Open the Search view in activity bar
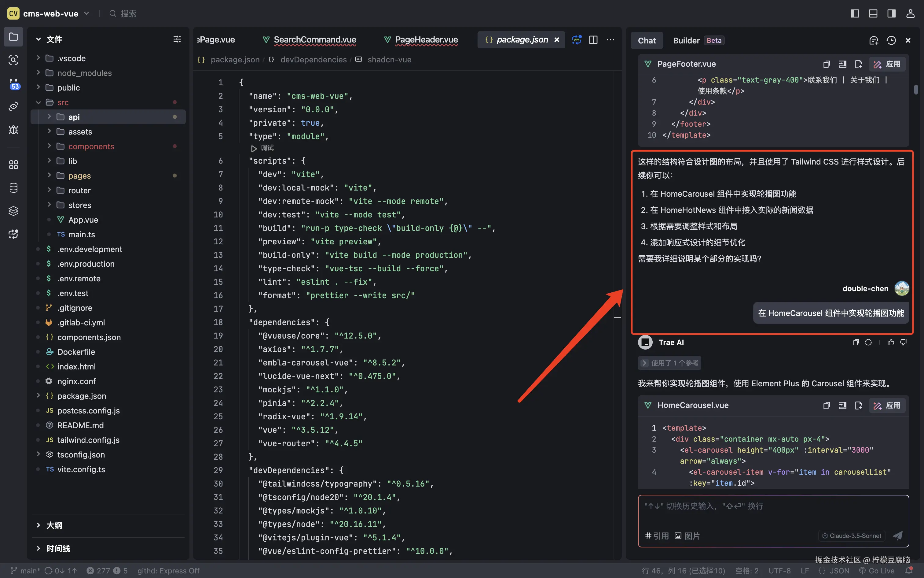The image size is (924, 578). point(13,60)
